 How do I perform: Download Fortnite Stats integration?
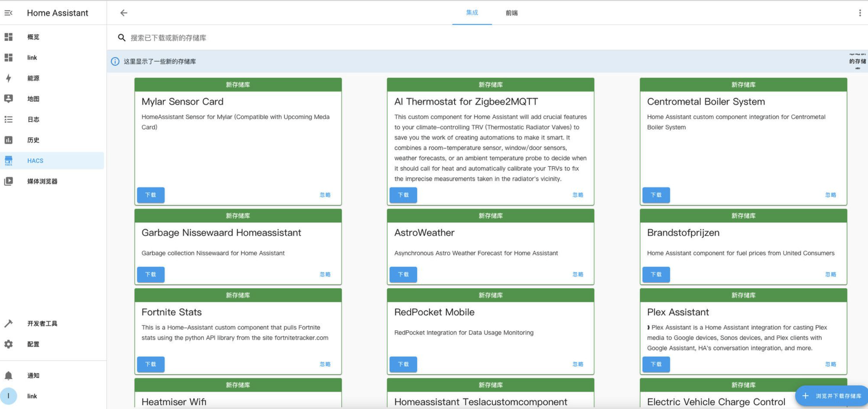[151, 364]
